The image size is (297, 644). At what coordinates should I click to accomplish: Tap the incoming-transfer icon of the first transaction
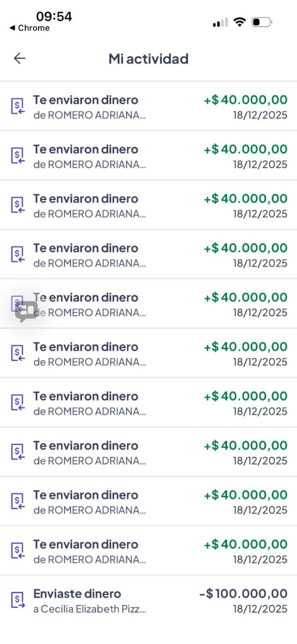tap(17, 107)
